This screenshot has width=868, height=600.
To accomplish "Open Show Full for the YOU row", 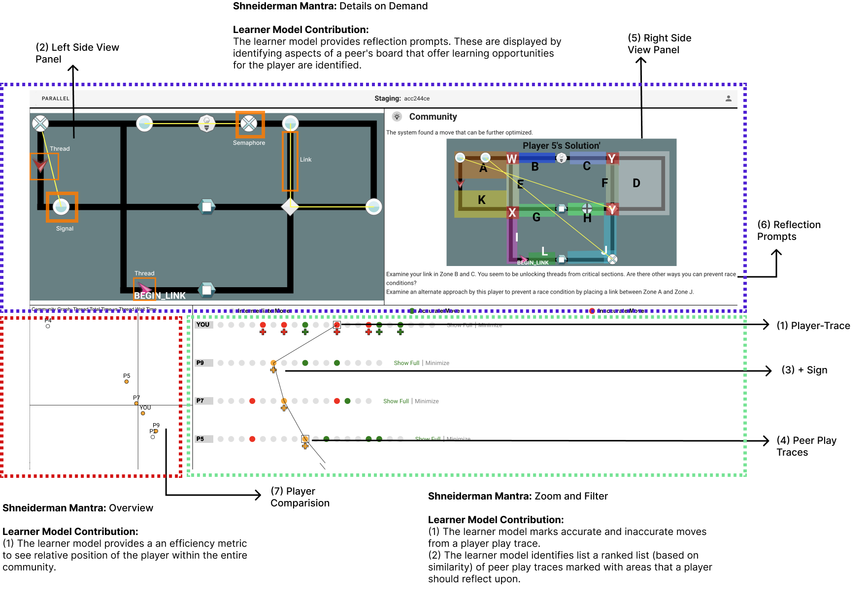I will [x=459, y=325].
